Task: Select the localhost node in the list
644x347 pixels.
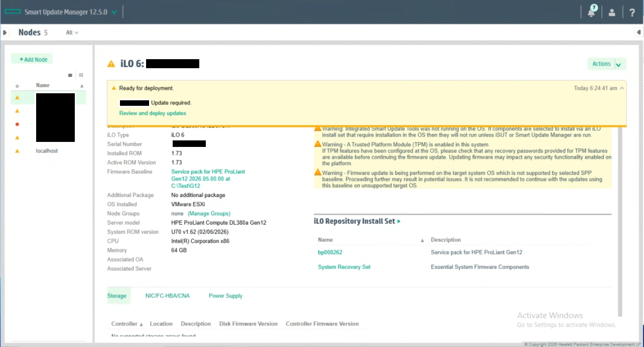Action: click(x=47, y=151)
